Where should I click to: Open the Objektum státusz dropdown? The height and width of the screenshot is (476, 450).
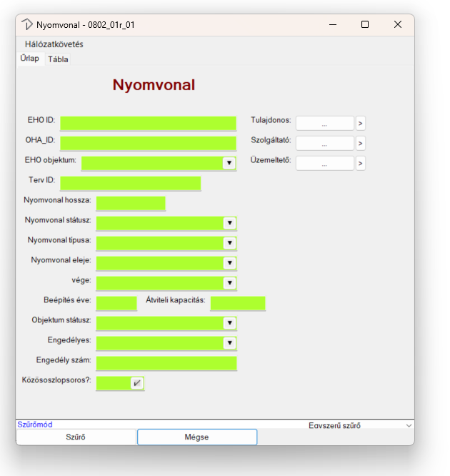tap(229, 323)
